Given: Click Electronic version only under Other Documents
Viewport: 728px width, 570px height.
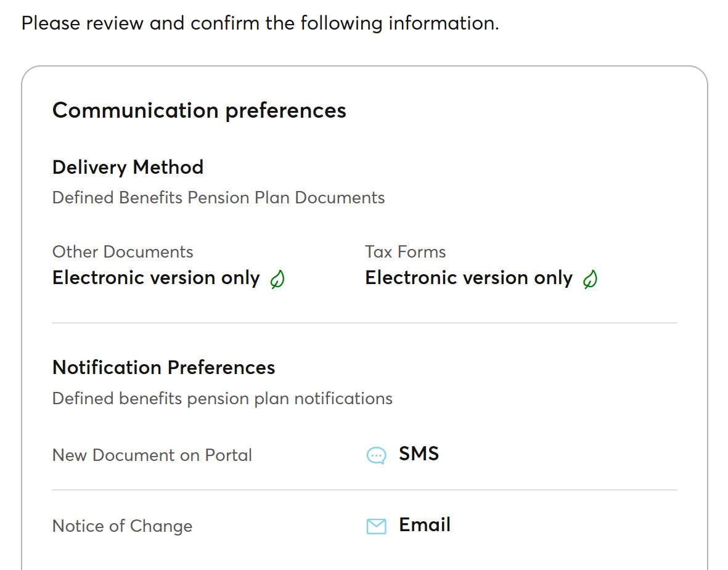Looking at the screenshot, I should tap(156, 278).
